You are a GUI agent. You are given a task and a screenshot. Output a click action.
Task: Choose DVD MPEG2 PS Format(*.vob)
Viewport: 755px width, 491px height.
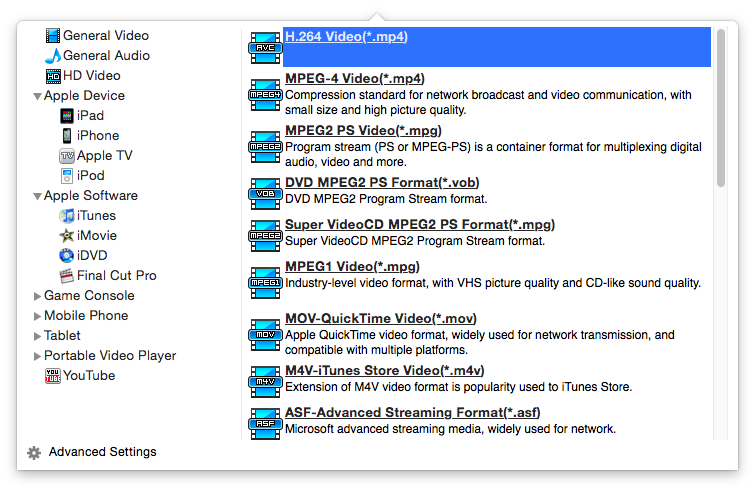382,182
